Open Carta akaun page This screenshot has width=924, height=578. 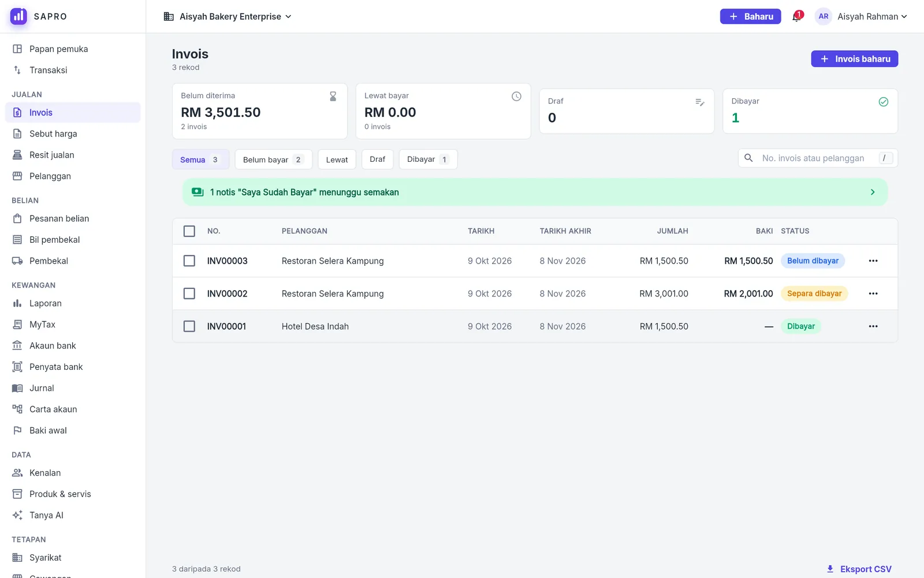coord(73,409)
